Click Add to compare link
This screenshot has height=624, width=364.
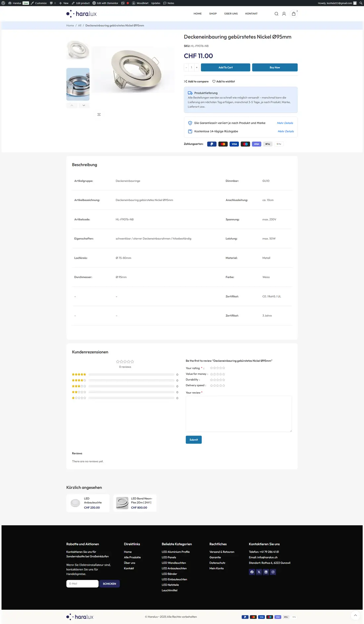pos(196,81)
